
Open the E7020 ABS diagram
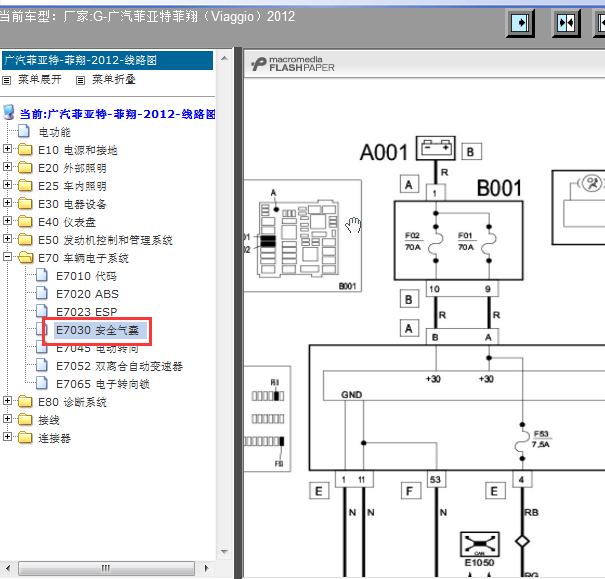click(x=87, y=294)
